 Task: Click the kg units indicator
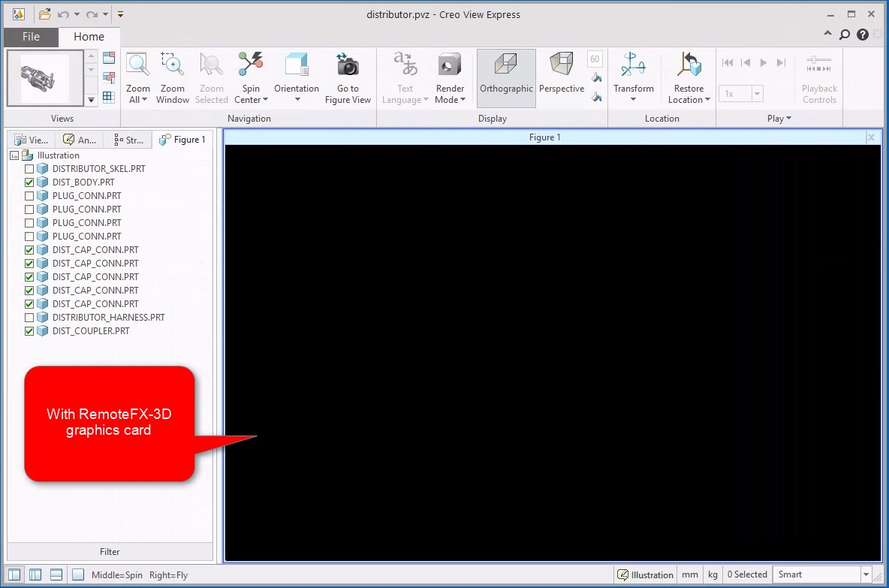click(x=713, y=574)
